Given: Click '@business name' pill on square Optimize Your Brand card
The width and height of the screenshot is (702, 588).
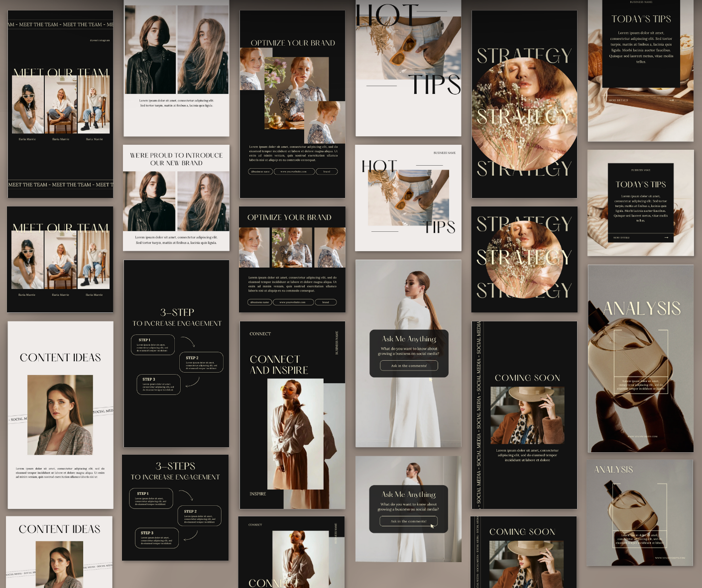Looking at the screenshot, I should pyautogui.click(x=259, y=302).
